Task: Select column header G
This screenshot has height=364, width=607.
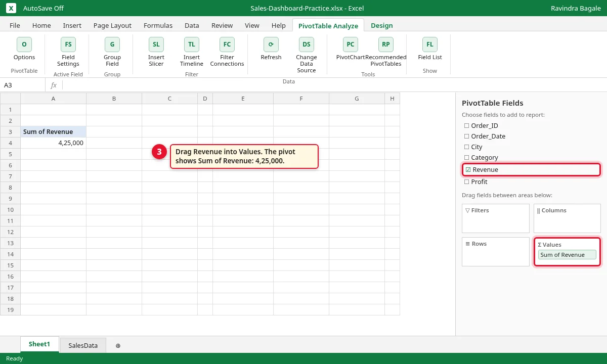Action: [x=357, y=99]
